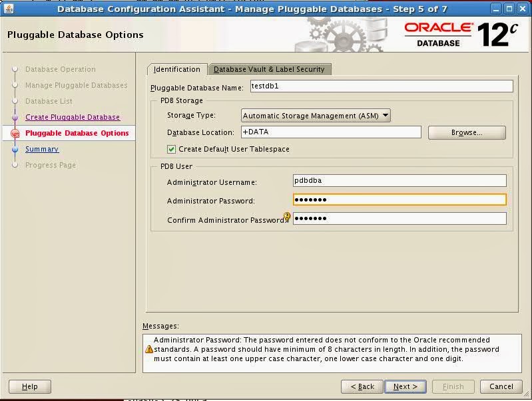Jump to the Summary step link
532x401 pixels.
[x=42, y=149]
